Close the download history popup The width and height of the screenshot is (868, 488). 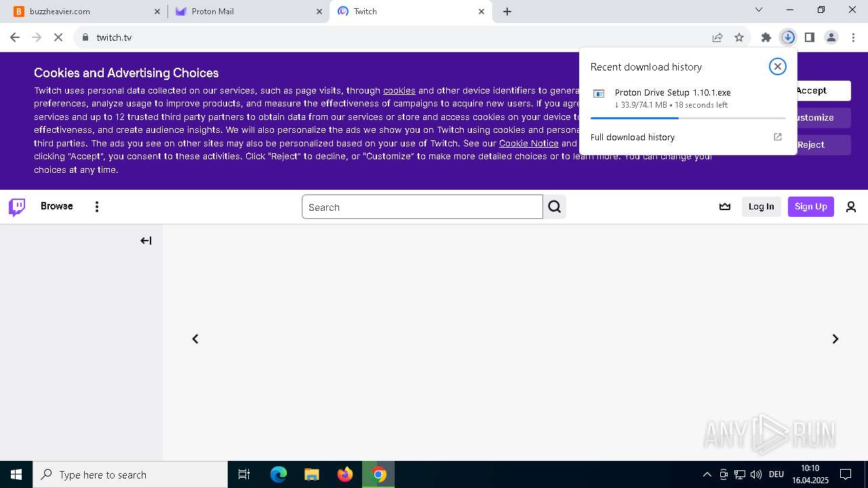(778, 66)
